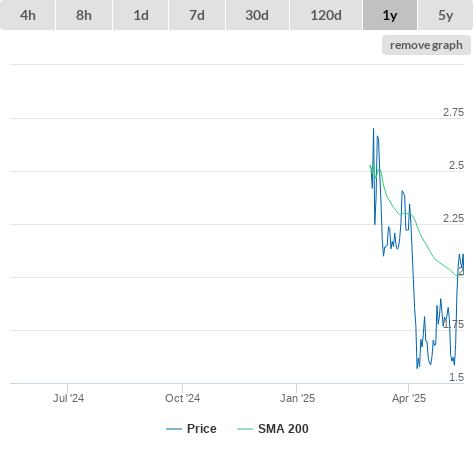This screenshot has height=455, width=474.
Task: Click the 1.5 price axis label
Action: [456, 377]
